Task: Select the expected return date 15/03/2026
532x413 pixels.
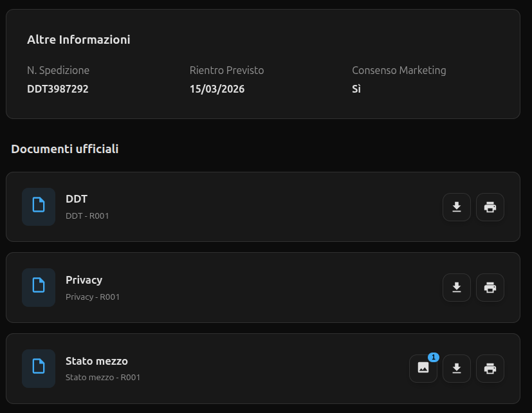Action: pyautogui.click(x=217, y=89)
